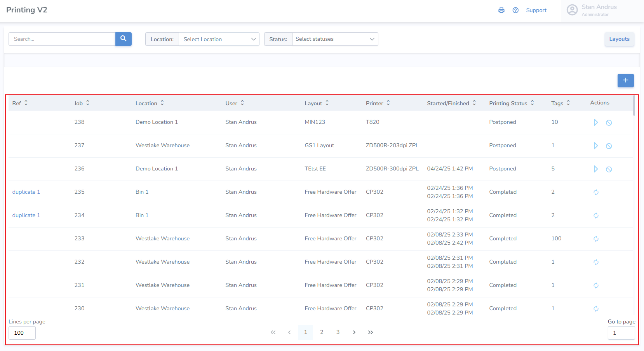Click Free Hardware Offer in job 230 row
Viewport: 644px width, 351px height.
point(331,309)
